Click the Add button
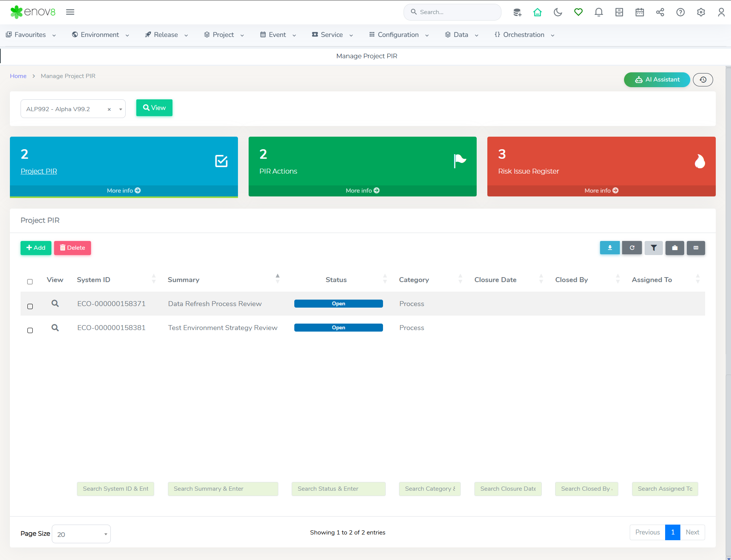 [x=36, y=248]
